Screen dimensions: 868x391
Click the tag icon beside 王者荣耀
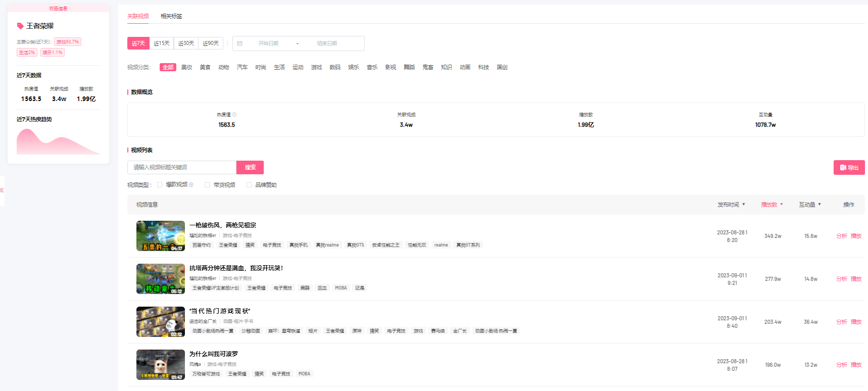(x=20, y=26)
